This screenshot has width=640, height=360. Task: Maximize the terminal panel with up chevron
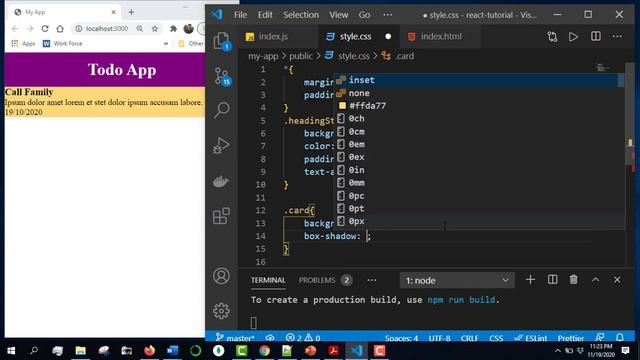click(596, 280)
